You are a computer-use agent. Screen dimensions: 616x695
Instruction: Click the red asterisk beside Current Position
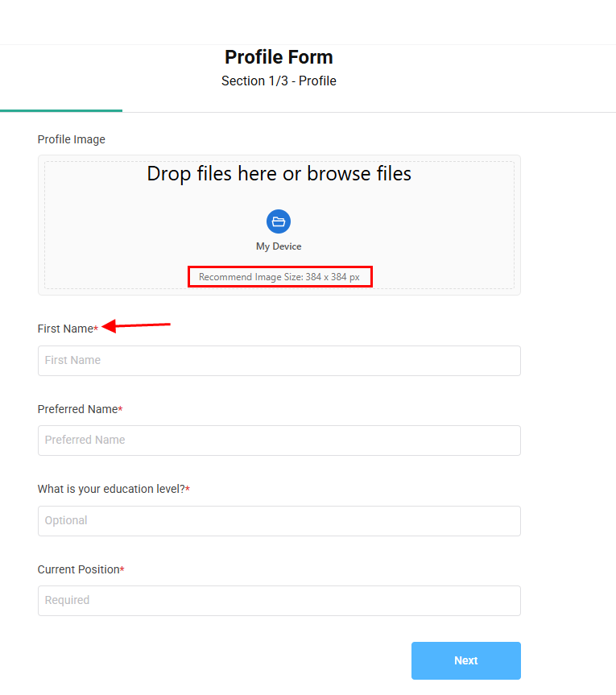click(122, 569)
